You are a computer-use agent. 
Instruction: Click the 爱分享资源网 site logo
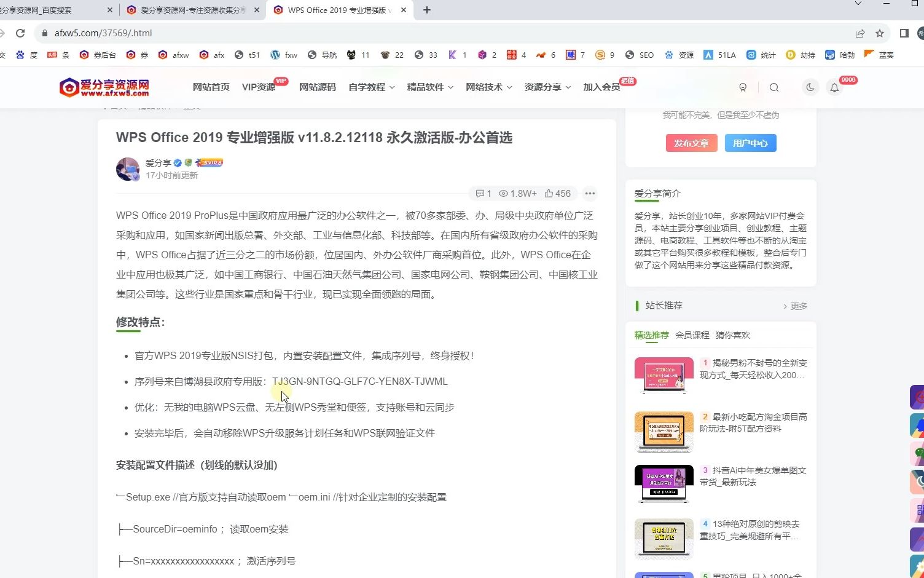coord(104,87)
